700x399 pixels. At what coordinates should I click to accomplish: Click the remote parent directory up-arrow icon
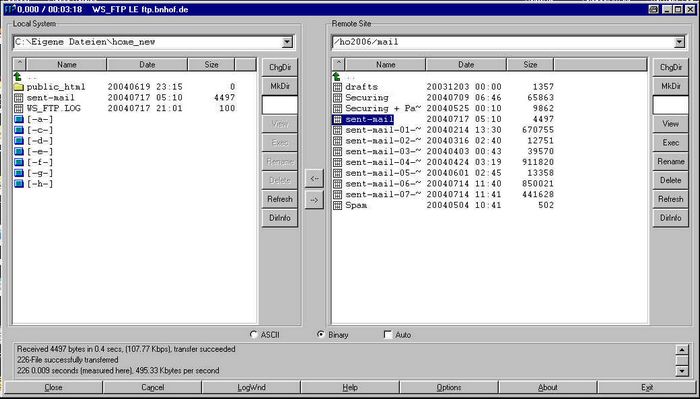(337, 76)
